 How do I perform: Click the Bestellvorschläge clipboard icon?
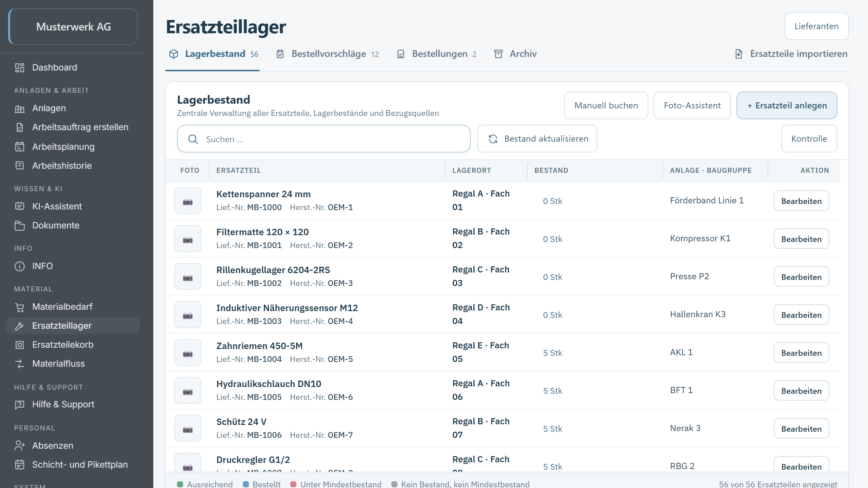coord(280,54)
